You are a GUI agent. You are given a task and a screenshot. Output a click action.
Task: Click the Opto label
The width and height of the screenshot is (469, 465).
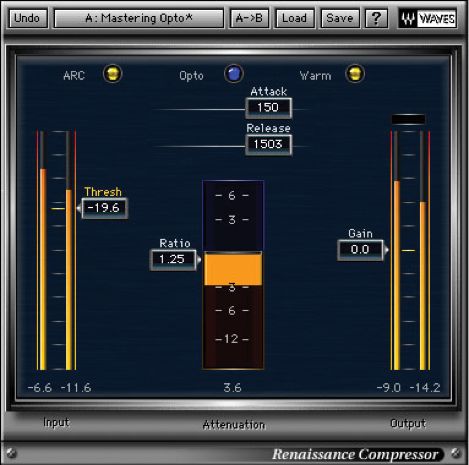(x=191, y=76)
